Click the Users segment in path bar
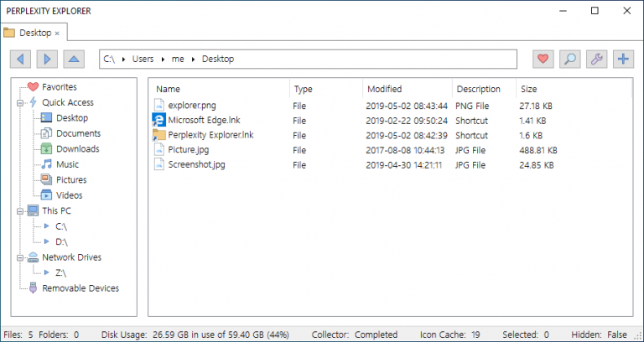 pyautogui.click(x=143, y=60)
